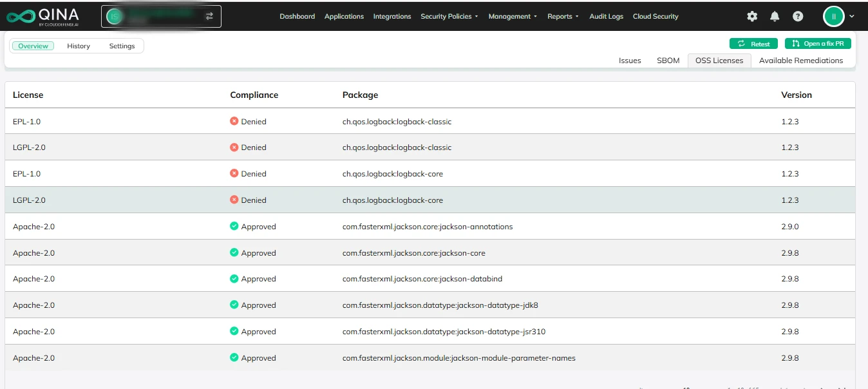The width and height of the screenshot is (868, 389).
Task: Select the Overview view toggle
Action: [x=33, y=46]
